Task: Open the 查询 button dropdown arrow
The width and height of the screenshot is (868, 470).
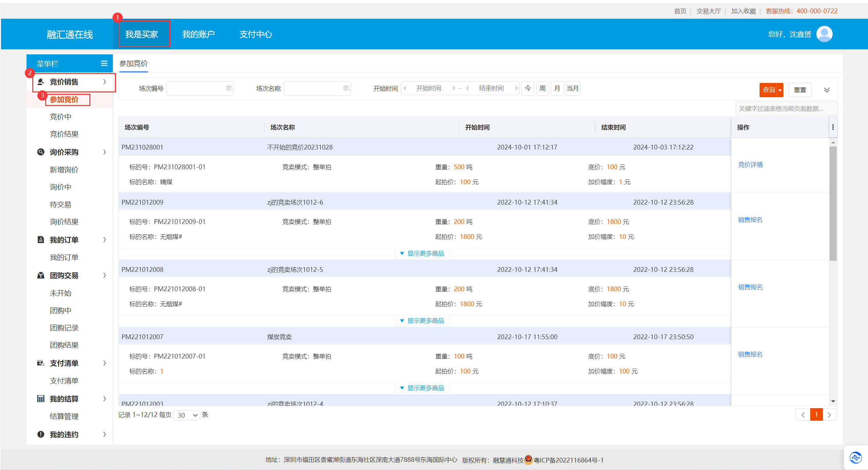Action: click(x=780, y=90)
